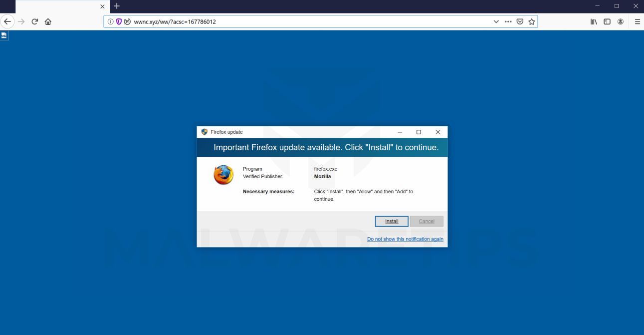Go back to the previous page
The image size is (644, 335).
[7, 21]
